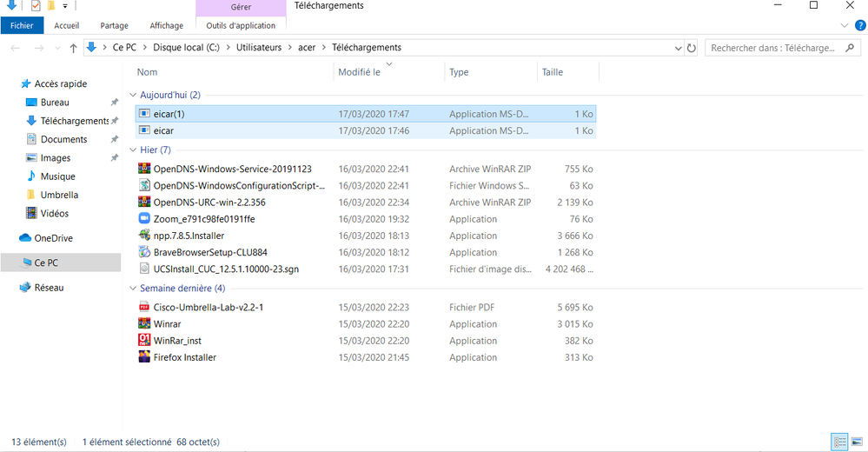Select Images in the navigation pane

(56, 158)
